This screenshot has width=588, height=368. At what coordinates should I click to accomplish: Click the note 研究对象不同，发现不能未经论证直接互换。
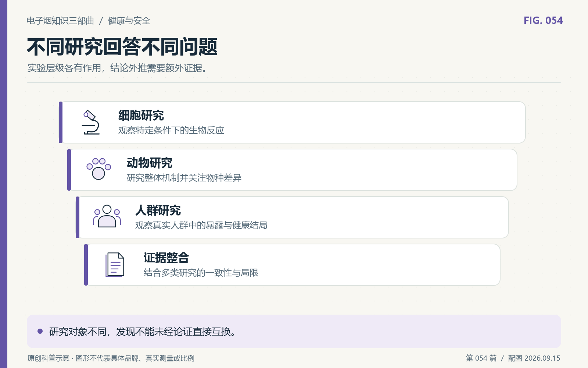coord(143,332)
